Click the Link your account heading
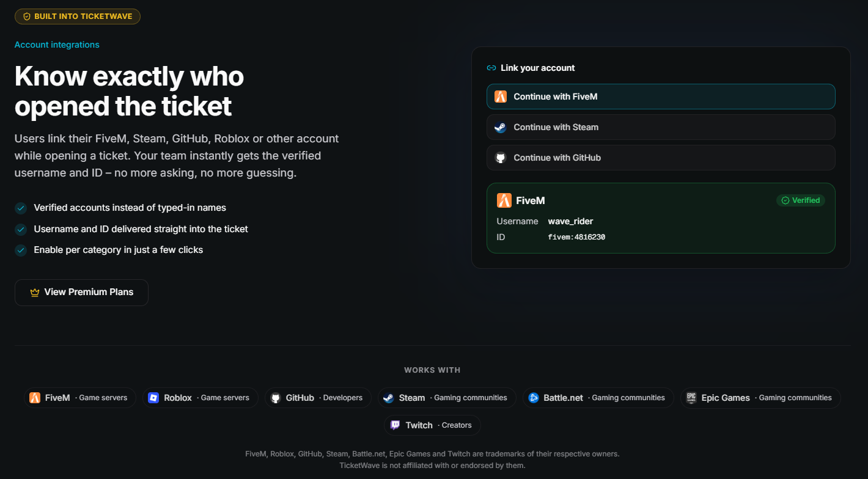Image resolution: width=868 pixels, height=479 pixels. 538,68
